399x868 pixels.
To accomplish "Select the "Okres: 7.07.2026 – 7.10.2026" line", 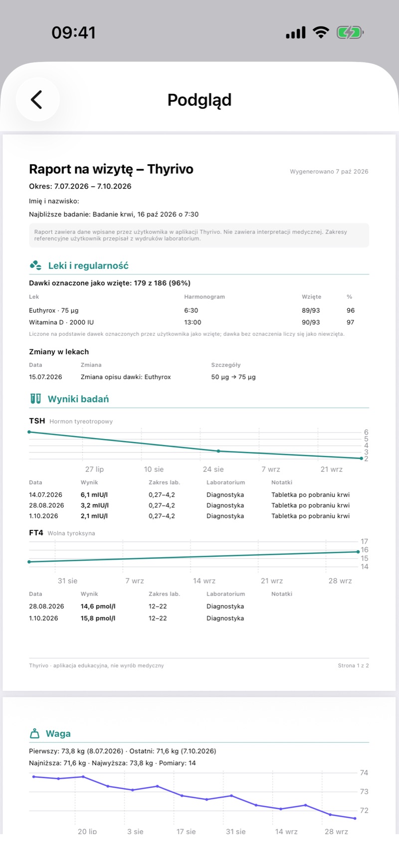I will coord(80,186).
